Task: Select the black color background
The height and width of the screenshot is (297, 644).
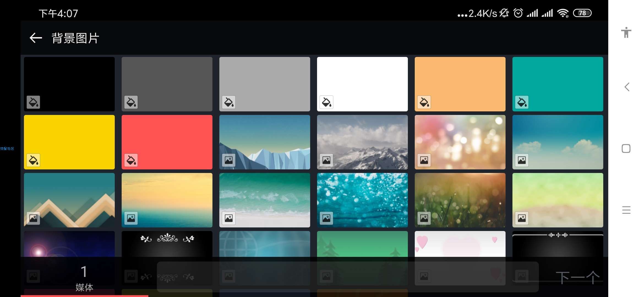Action: click(x=69, y=84)
